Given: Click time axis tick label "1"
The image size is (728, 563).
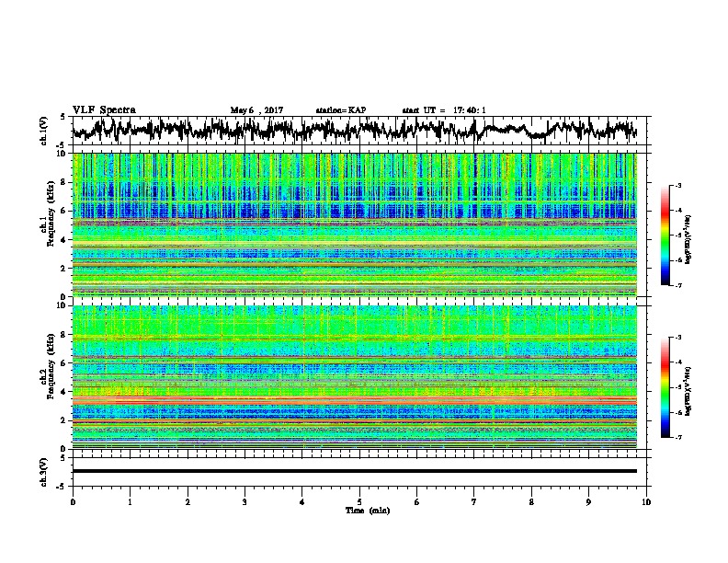Looking at the screenshot, I should point(130,501).
